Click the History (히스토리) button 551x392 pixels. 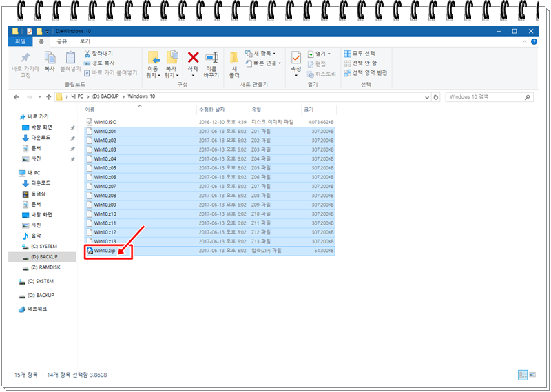(x=321, y=74)
